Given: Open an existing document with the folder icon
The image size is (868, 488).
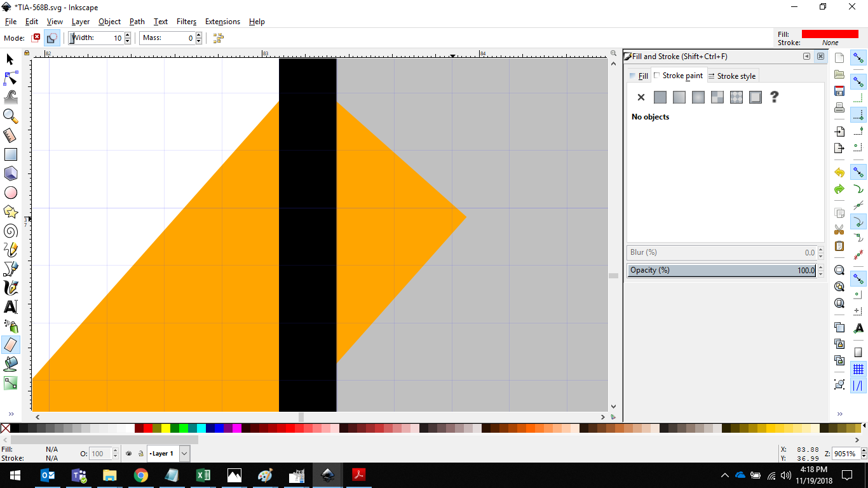Looking at the screenshot, I should 839,74.
